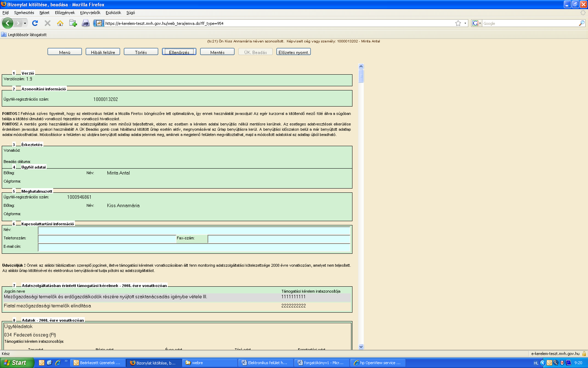Switch to forgatókönyv1 Word taskbar item
Screen dimensions: 588x368
pos(322,363)
